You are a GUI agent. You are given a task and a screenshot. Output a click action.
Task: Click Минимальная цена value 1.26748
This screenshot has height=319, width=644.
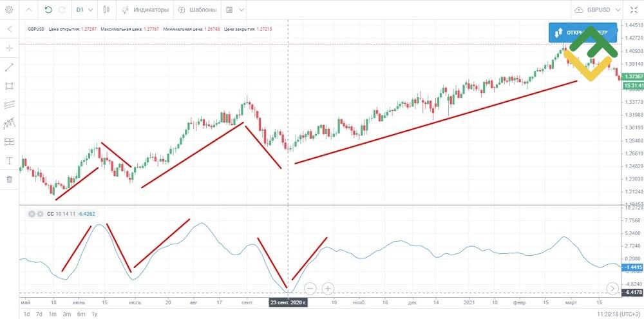(x=211, y=29)
